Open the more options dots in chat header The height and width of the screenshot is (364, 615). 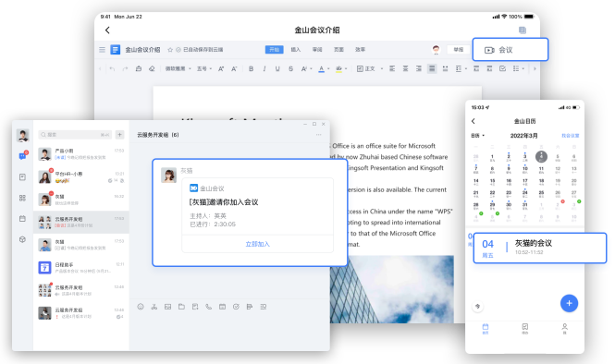[318, 135]
